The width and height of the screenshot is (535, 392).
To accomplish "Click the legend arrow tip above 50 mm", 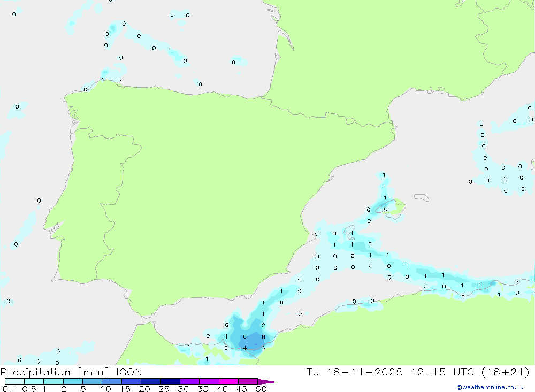I will [267, 382].
